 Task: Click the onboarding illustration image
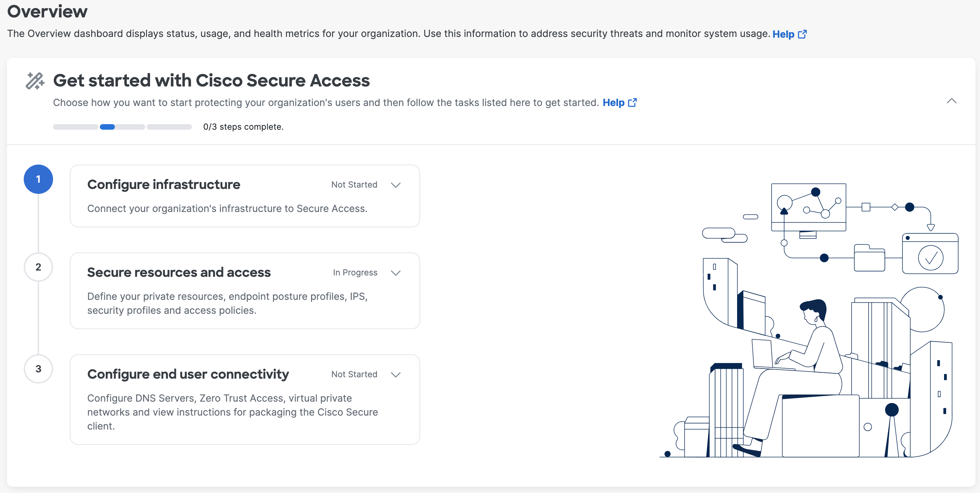pos(809,320)
